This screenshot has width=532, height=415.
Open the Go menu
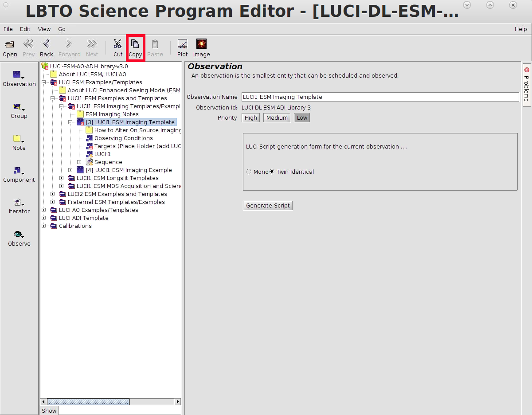[62, 29]
